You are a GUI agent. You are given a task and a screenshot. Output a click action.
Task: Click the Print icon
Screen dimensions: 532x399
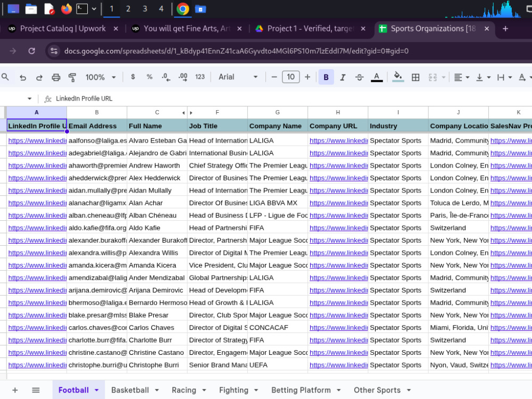tap(56, 77)
